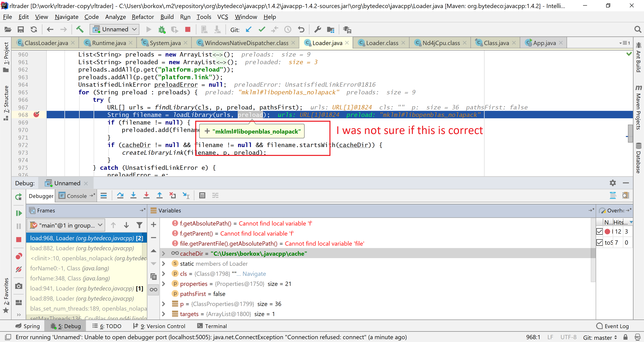Viewport: 644px width, 342px height.
Task: Click the thread dump camera icon
Action: (x=19, y=286)
